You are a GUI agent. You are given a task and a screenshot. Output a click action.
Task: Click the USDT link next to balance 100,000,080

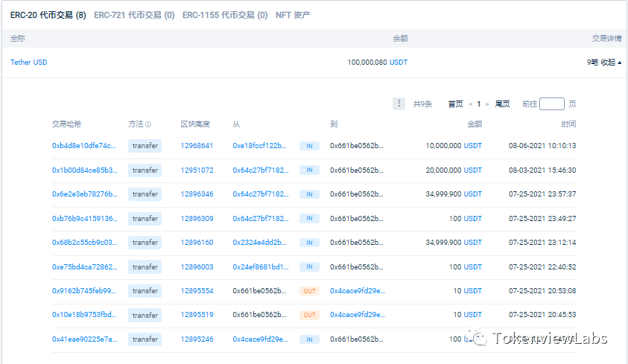(x=399, y=63)
